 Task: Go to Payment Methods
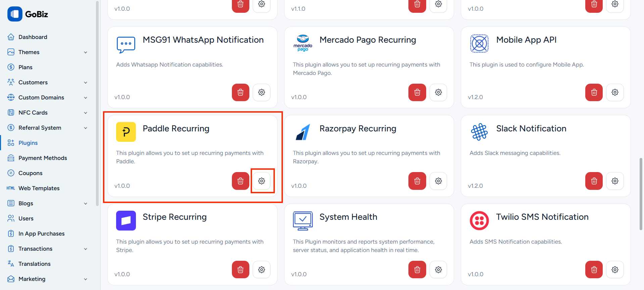pos(43,158)
